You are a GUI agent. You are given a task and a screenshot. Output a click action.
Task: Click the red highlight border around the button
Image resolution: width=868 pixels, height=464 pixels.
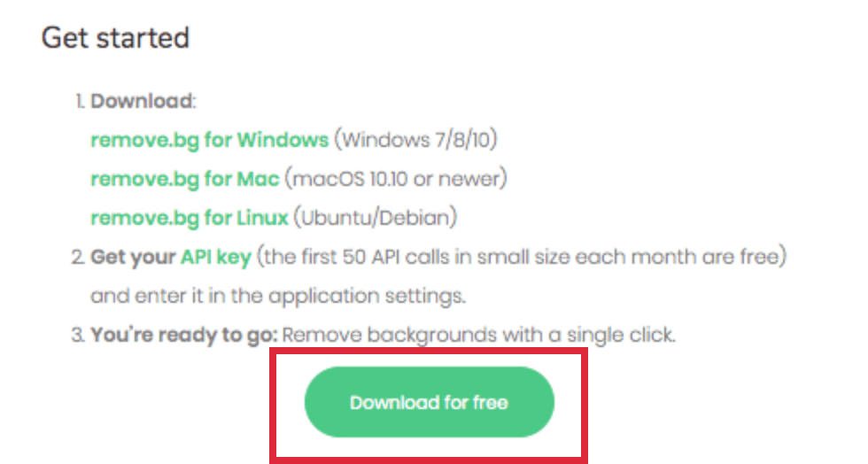coord(429,351)
